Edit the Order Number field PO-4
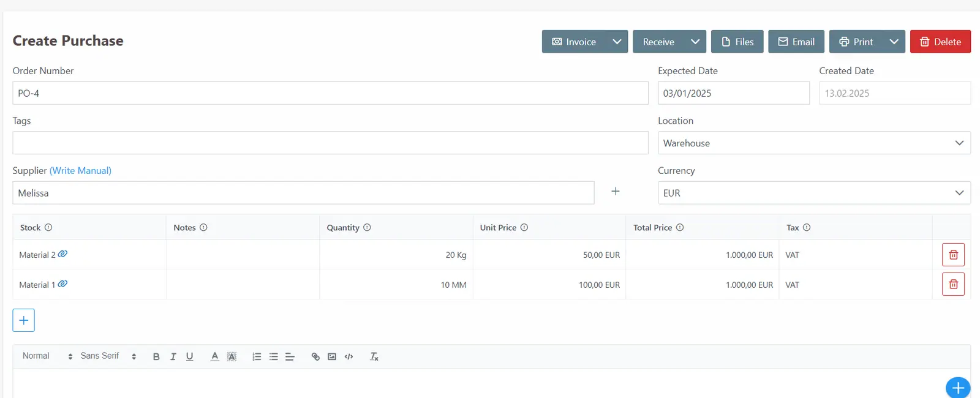 point(330,93)
